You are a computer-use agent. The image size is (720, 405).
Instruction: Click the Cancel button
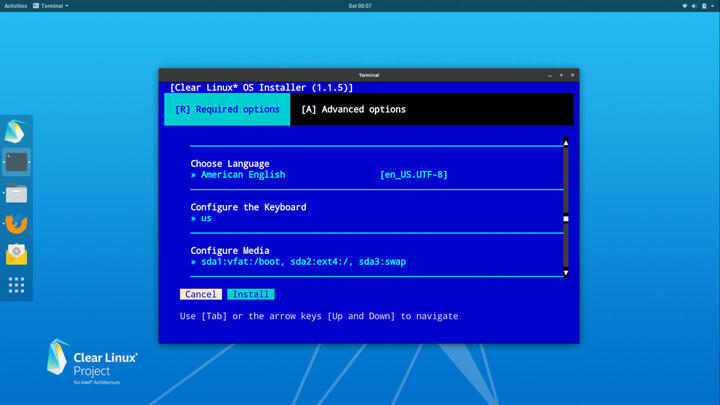point(201,294)
